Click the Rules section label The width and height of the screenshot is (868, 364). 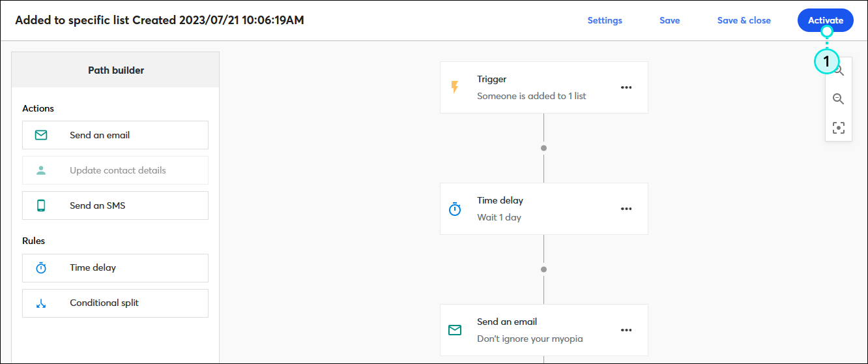pyautogui.click(x=33, y=241)
